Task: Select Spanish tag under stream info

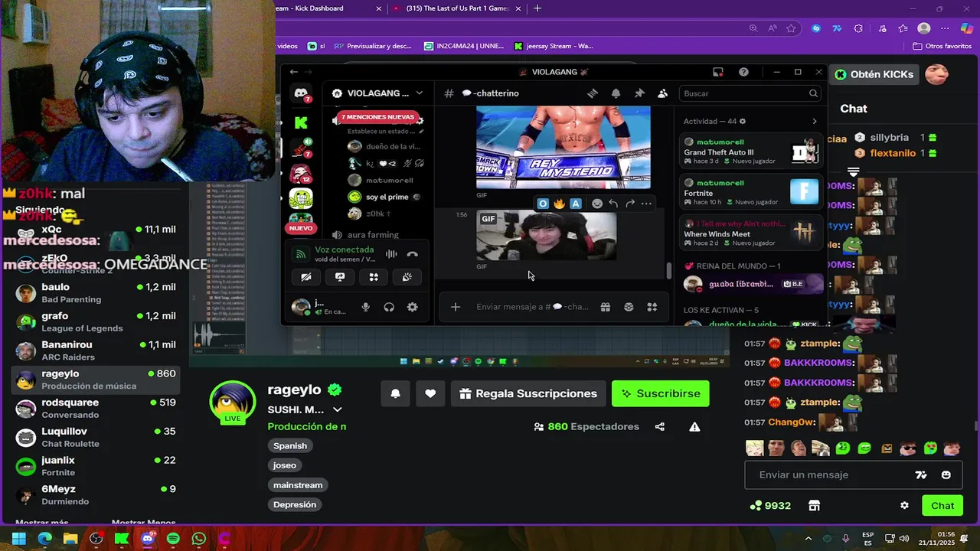Action: click(x=290, y=446)
